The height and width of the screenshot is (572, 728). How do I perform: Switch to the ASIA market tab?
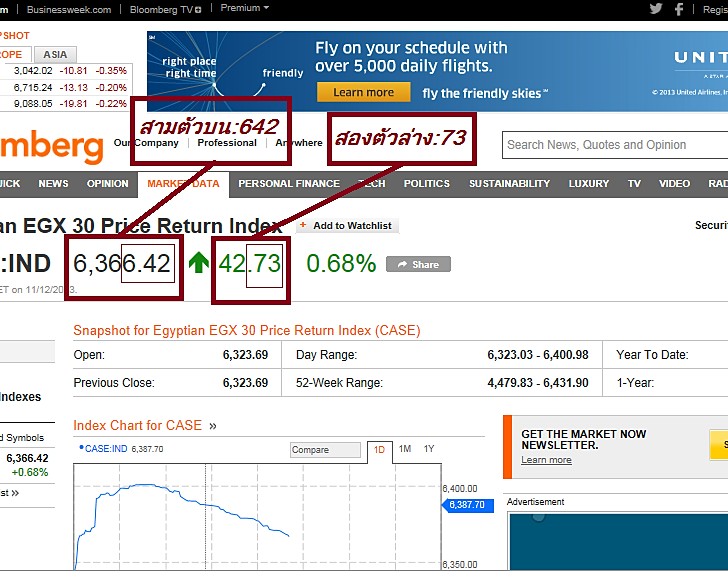click(55, 55)
